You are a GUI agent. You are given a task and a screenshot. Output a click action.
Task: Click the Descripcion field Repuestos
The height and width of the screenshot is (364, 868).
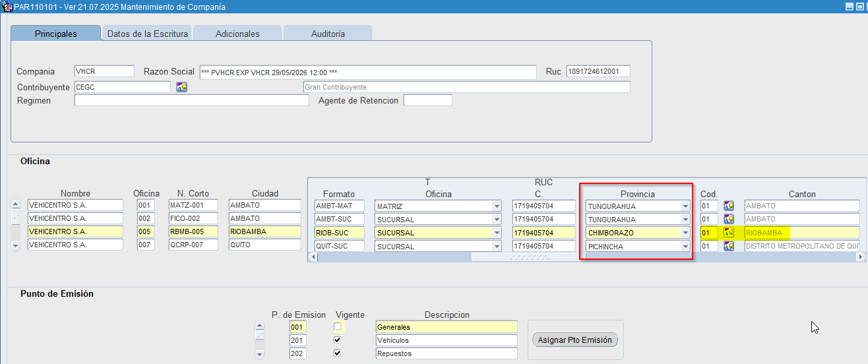tap(447, 353)
